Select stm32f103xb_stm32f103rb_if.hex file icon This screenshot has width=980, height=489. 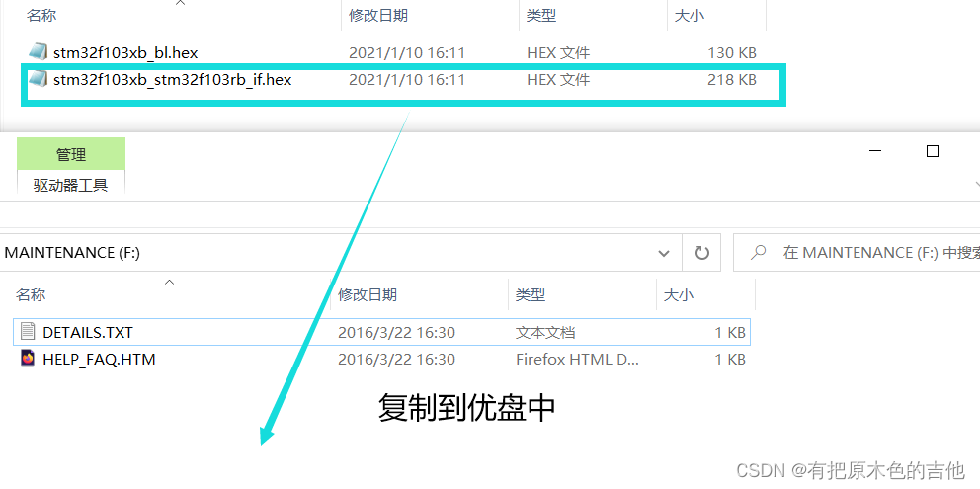[39, 79]
